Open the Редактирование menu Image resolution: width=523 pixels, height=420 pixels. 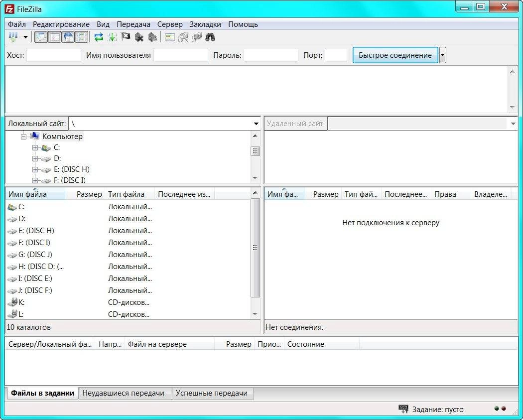61,24
